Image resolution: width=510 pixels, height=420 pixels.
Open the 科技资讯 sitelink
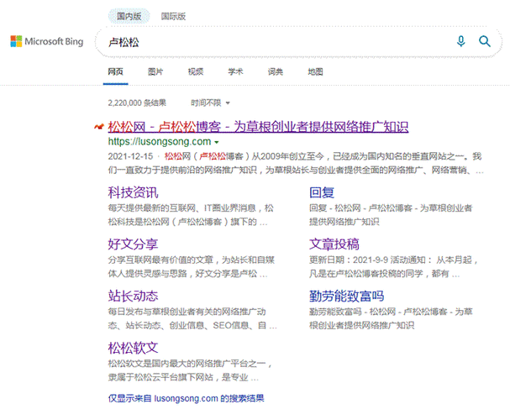[x=133, y=192]
